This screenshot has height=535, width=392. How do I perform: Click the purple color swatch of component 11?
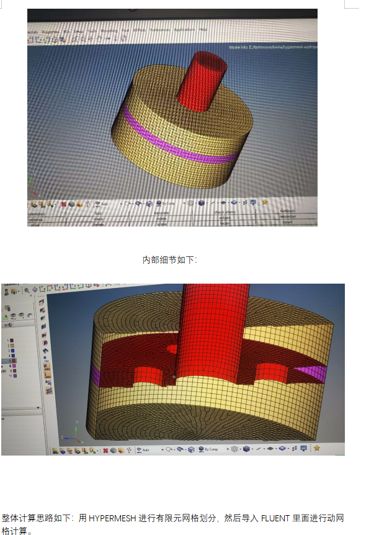[x=15, y=375]
